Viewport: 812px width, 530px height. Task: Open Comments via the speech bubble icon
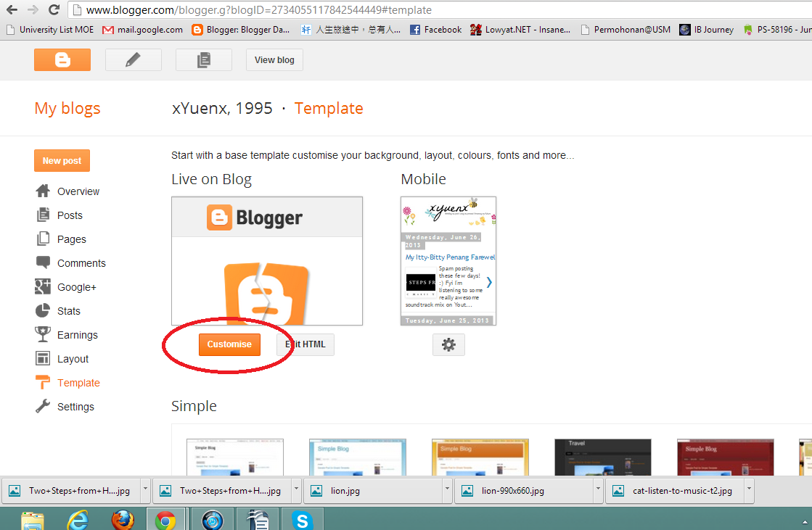41,262
